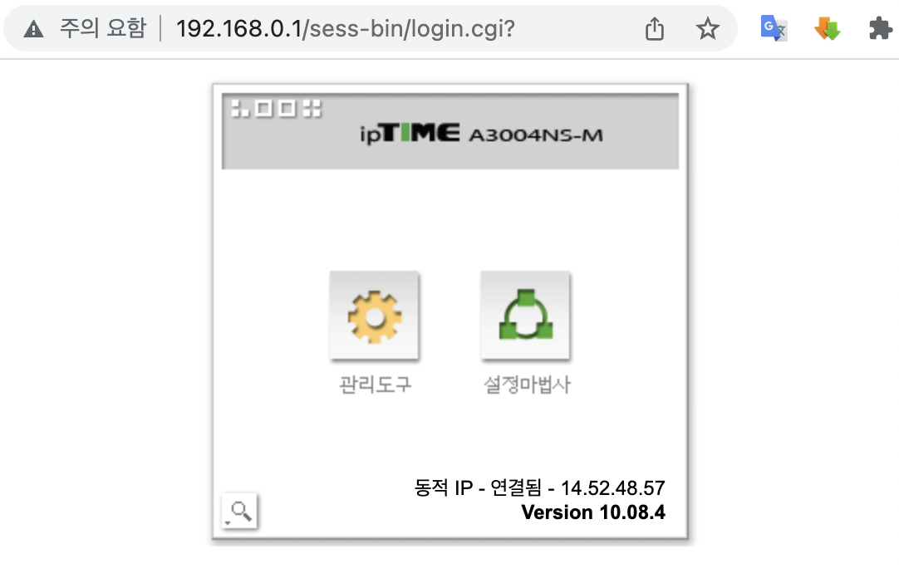Screen dimensions: 899x588
Task: Click the second hollow square in banner
Action: (x=263, y=108)
